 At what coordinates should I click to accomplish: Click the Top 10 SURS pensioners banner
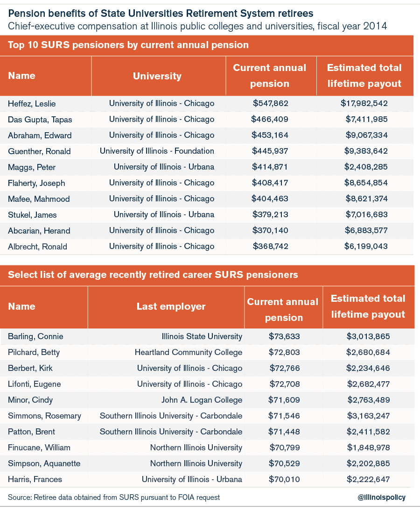pos(207,45)
